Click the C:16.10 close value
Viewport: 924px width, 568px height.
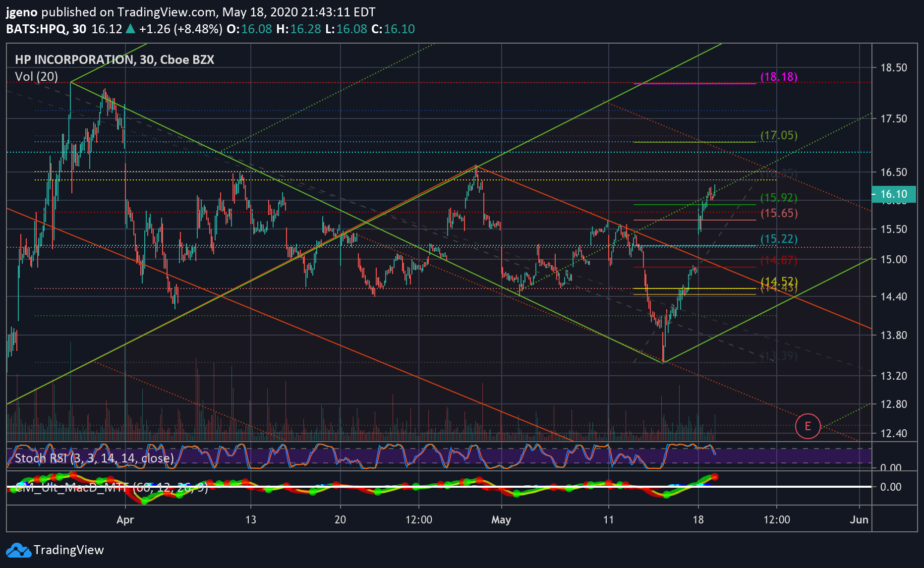(393, 29)
